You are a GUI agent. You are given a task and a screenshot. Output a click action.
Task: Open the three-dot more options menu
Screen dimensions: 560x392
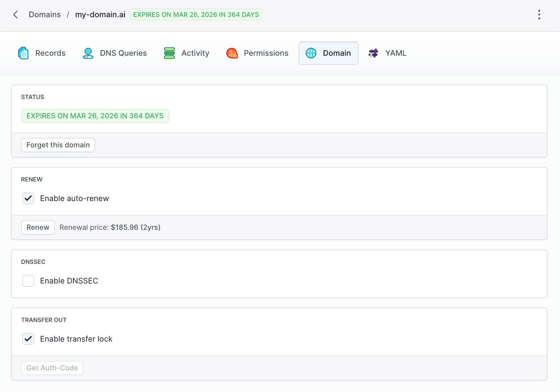point(539,15)
